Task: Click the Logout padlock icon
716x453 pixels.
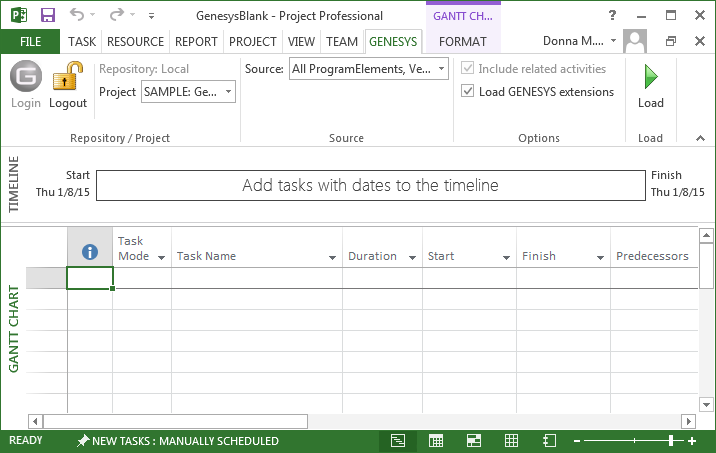Action: (68, 76)
